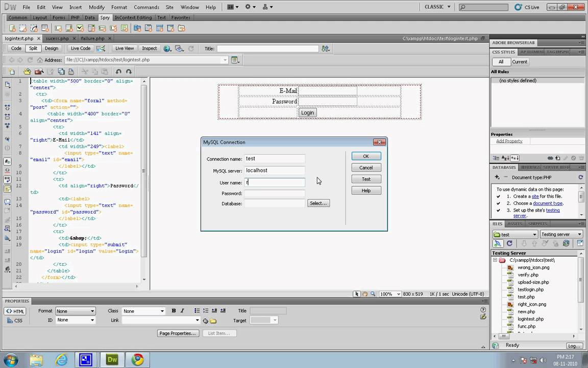Open the Class dropdown in Properties
The image size is (588, 368).
click(143, 311)
